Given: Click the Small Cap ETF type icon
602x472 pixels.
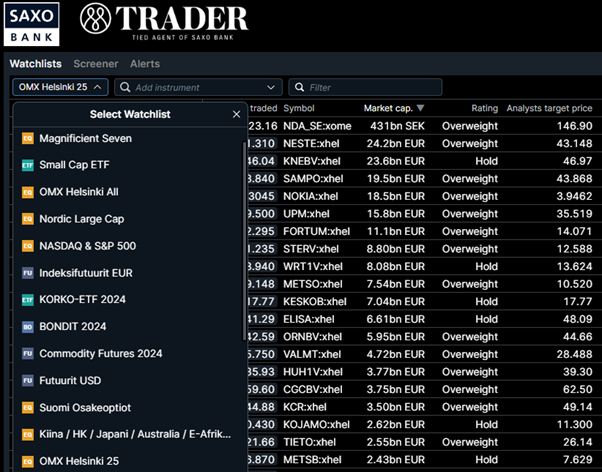Looking at the screenshot, I should click(x=28, y=165).
